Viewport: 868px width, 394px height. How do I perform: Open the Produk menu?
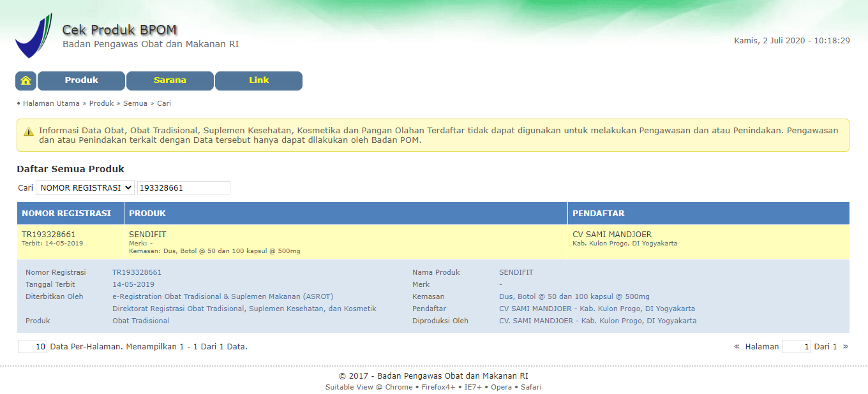point(82,81)
